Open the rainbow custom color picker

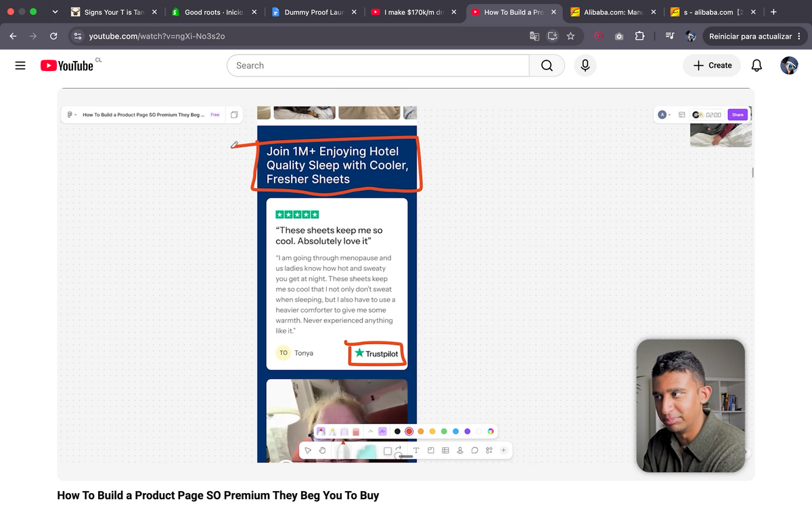click(491, 431)
